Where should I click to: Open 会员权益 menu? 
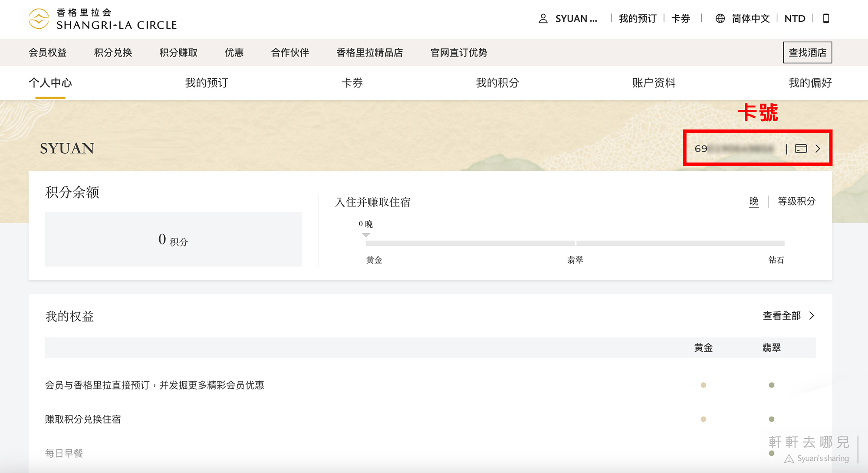tap(48, 53)
